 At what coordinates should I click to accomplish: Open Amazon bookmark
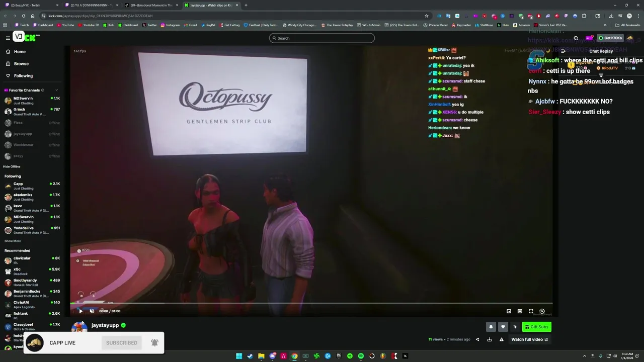coord(521,25)
